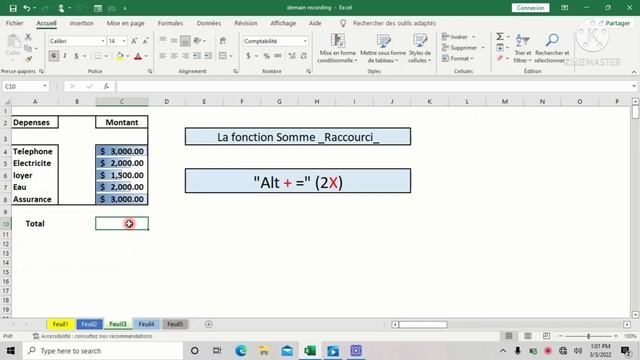Align text to the left
The image size is (640, 360).
tap(162, 56)
